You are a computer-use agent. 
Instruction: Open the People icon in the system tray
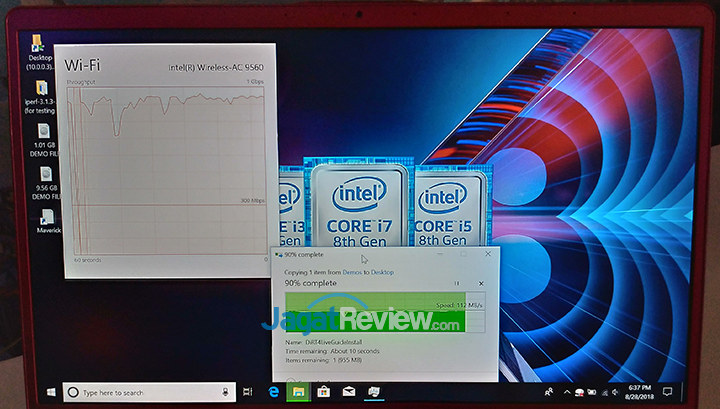coord(548,389)
